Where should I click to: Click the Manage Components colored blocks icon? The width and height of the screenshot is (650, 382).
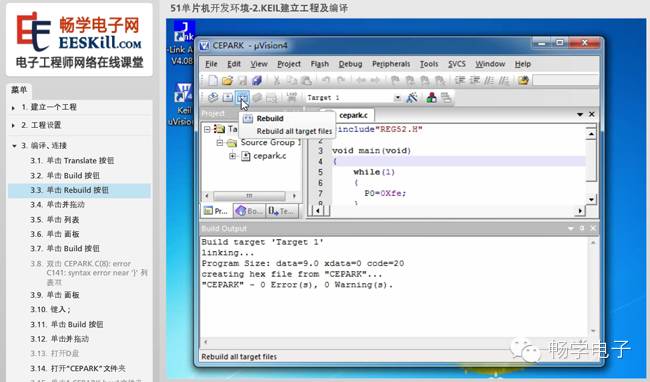(x=432, y=98)
